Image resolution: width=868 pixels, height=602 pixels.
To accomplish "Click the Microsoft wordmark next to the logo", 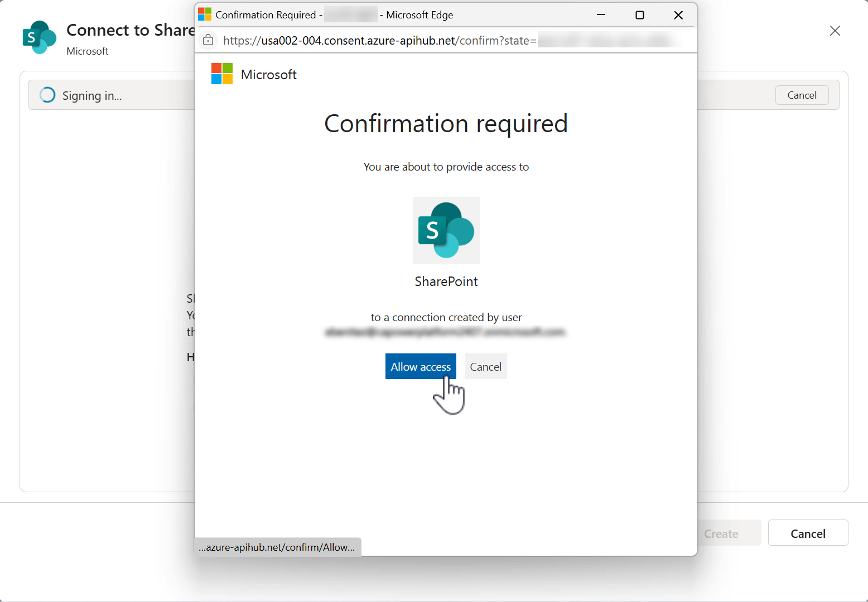I will click(268, 74).
